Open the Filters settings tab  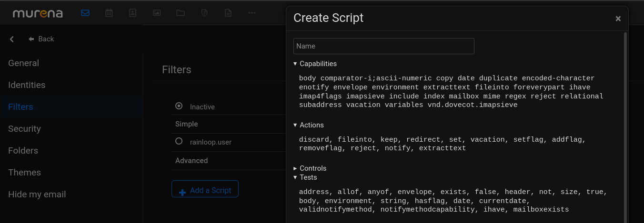tap(71, 107)
